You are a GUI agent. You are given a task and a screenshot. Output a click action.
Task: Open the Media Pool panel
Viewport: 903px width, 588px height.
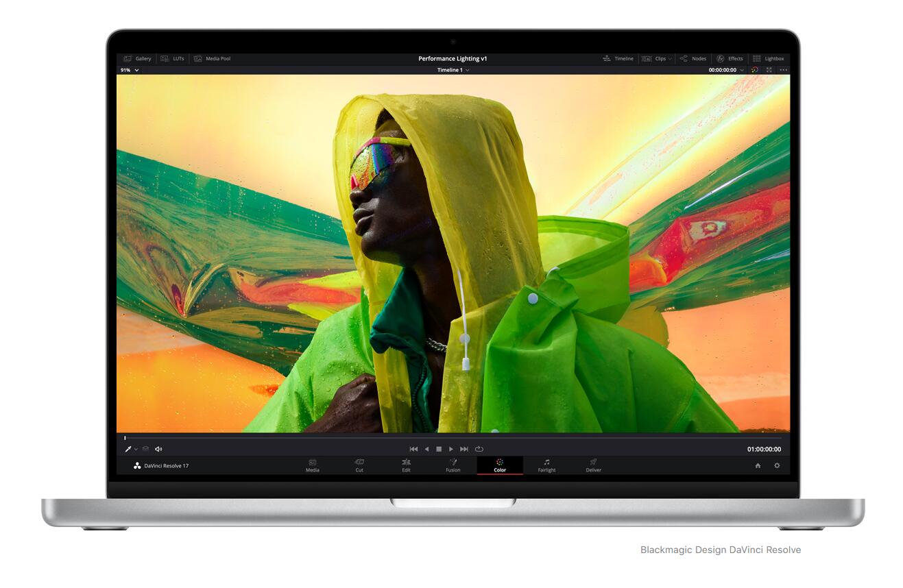pyautogui.click(x=212, y=59)
